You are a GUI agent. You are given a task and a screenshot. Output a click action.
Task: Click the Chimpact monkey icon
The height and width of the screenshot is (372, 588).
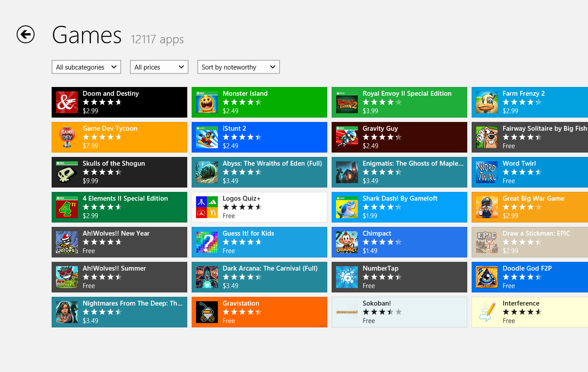click(x=346, y=242)
